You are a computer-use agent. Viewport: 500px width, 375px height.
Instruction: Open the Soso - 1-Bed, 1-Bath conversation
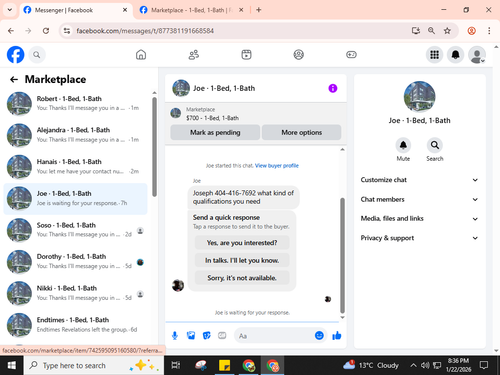pos(75,230)
